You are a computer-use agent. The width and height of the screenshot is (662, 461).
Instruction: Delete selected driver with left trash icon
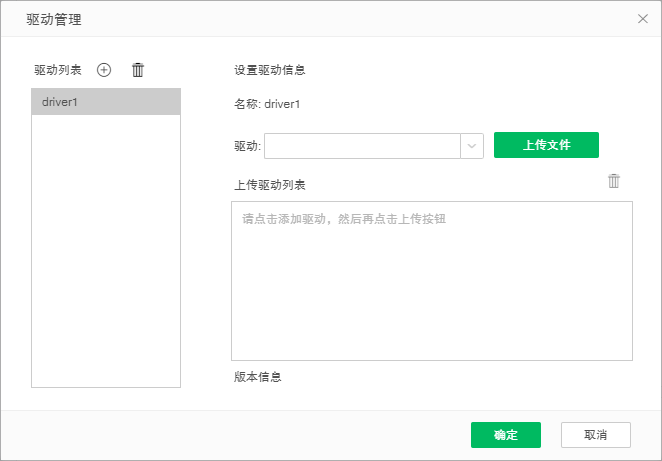(138, 70)
